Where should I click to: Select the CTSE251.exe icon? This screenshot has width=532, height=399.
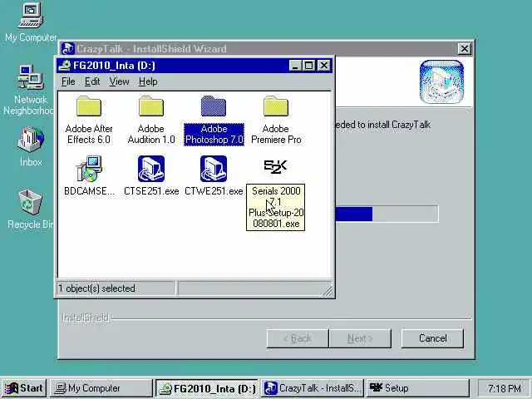[x=151, y=169]
